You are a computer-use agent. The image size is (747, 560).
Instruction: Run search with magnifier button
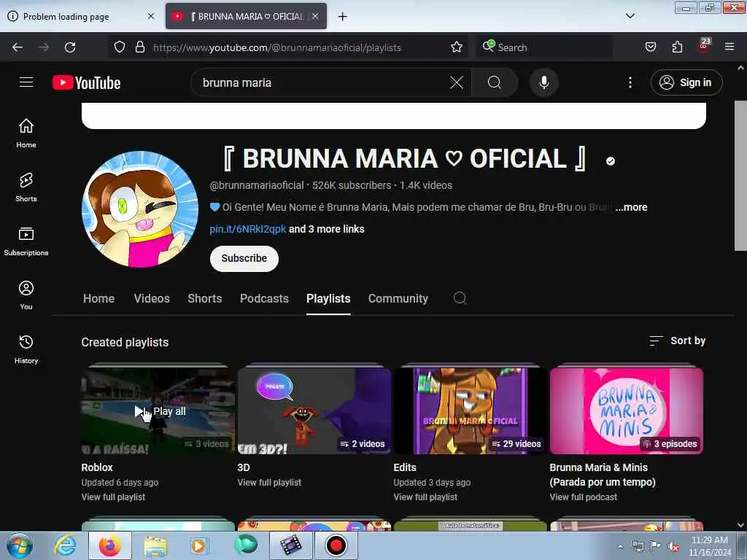coord(495,82)
